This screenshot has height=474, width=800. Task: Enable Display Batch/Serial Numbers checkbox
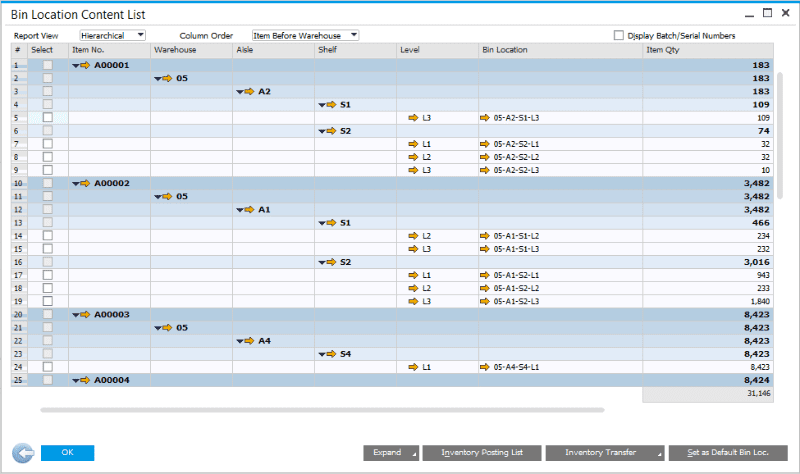click(x=619, y=35)
